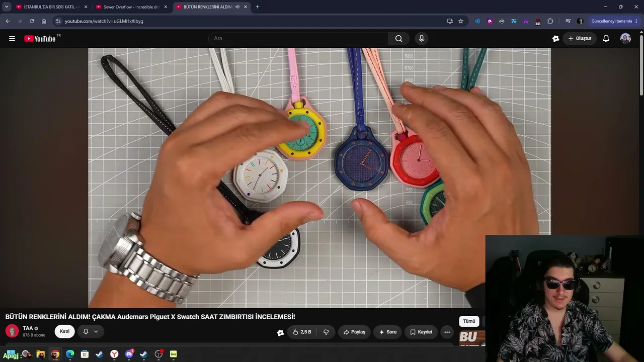Click the Oluştur create button
This screenshot has height=362, width=644.
pos(580,39)
